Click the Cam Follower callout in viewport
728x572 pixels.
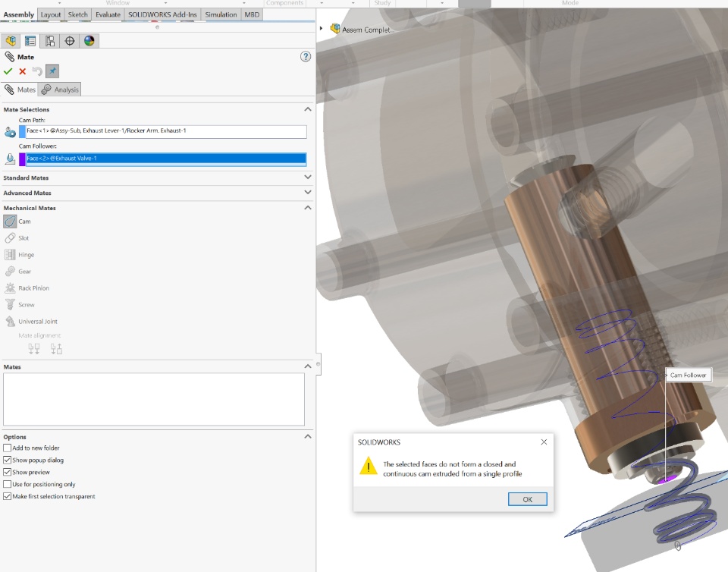pos(688,376)
